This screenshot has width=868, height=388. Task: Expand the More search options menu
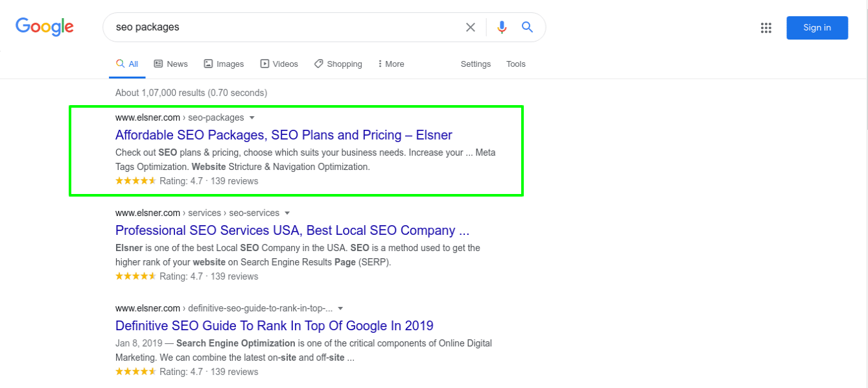(390, 64)
